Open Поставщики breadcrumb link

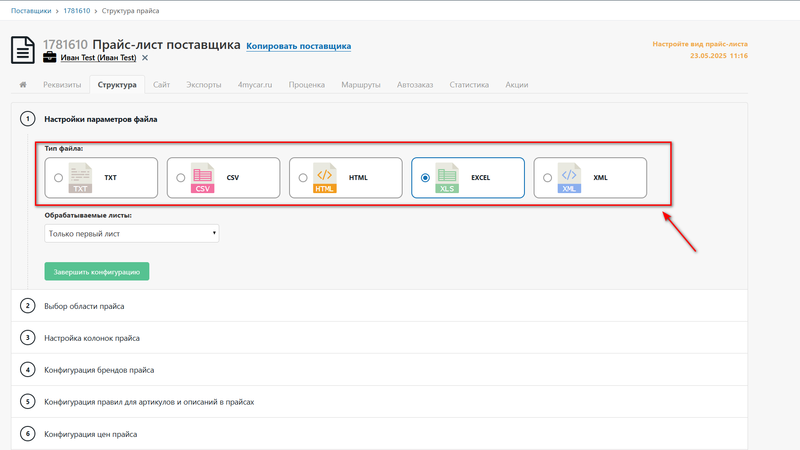point(31,11)
